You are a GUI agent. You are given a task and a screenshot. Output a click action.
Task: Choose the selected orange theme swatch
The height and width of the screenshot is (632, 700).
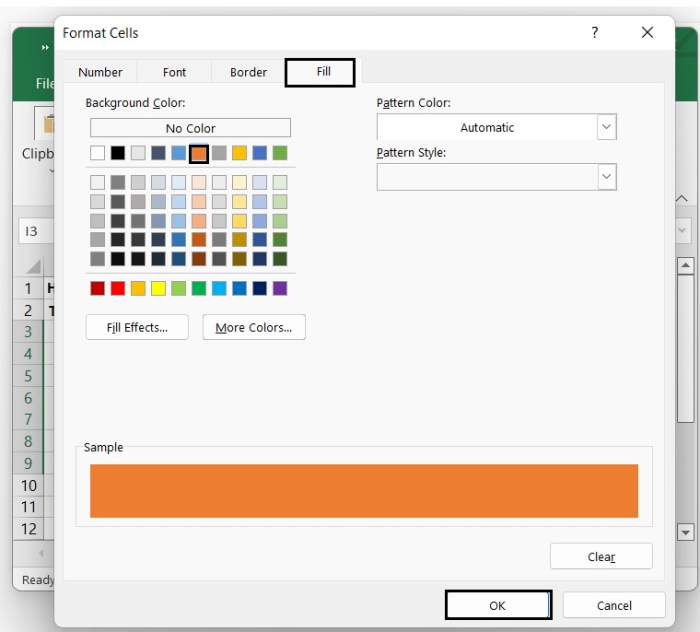point(199,153)
